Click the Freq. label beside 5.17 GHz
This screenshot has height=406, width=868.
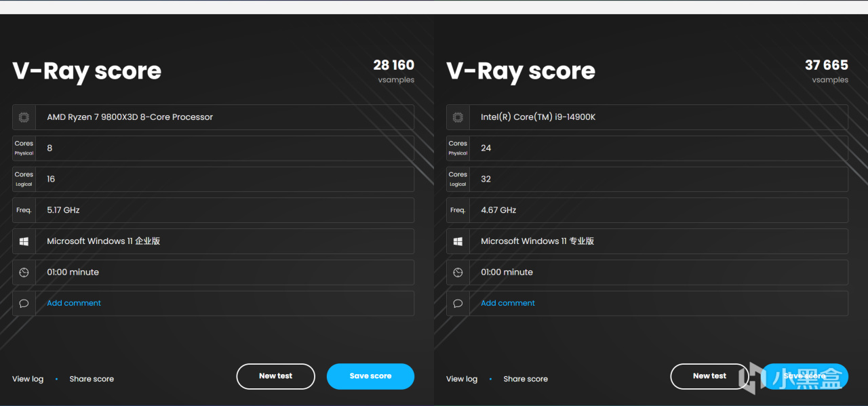(24, 210)
